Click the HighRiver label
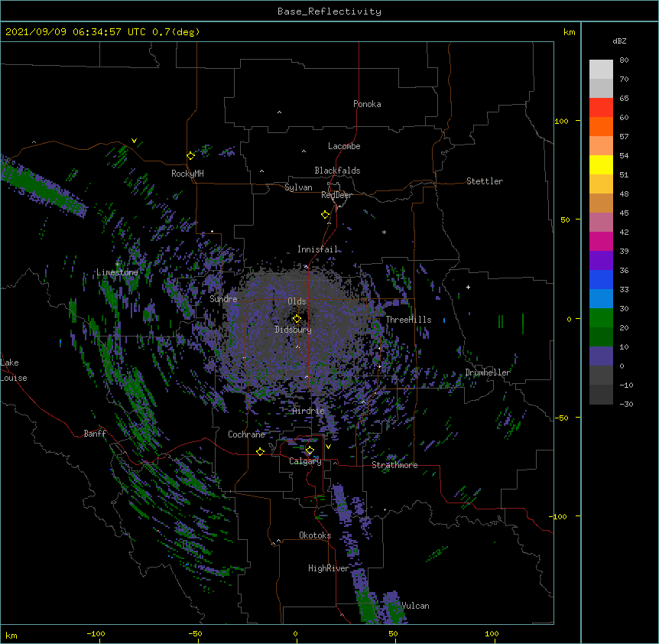This screenshot has width=659, height=644. 329,568
